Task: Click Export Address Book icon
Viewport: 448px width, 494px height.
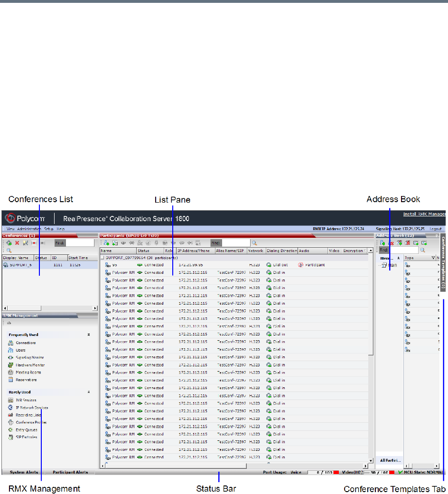Action: tap(424, 242)
